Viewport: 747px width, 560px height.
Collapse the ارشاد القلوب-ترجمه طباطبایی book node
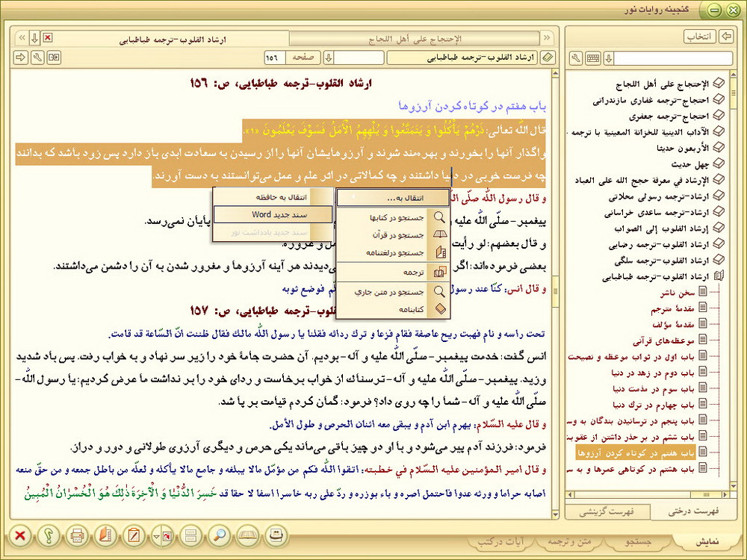719,276
